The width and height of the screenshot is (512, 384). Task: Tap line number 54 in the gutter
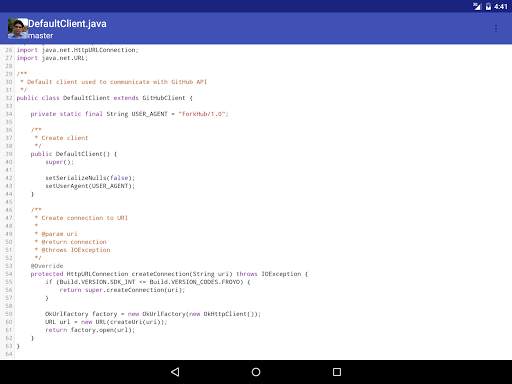[x=9, y=274]
